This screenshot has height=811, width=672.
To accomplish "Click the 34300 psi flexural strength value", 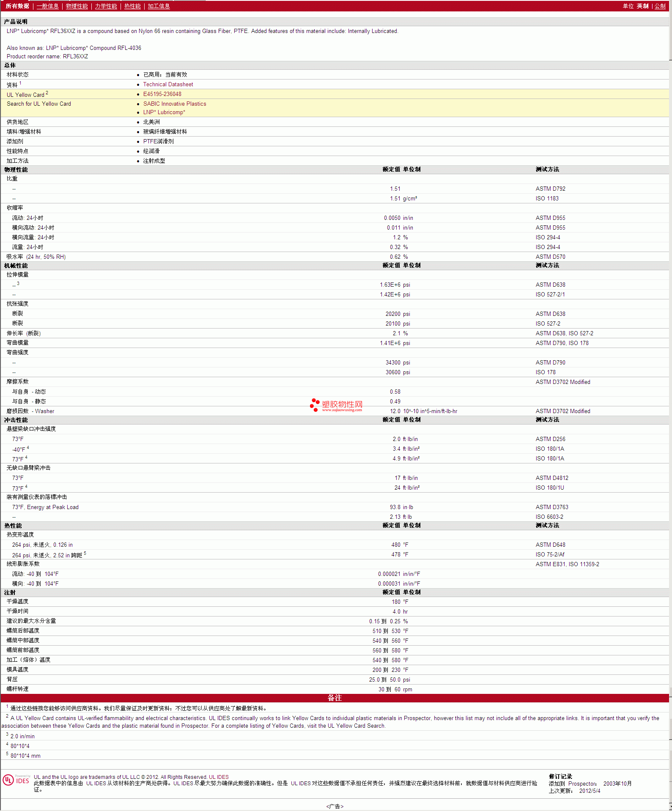I will pos(398,363).
